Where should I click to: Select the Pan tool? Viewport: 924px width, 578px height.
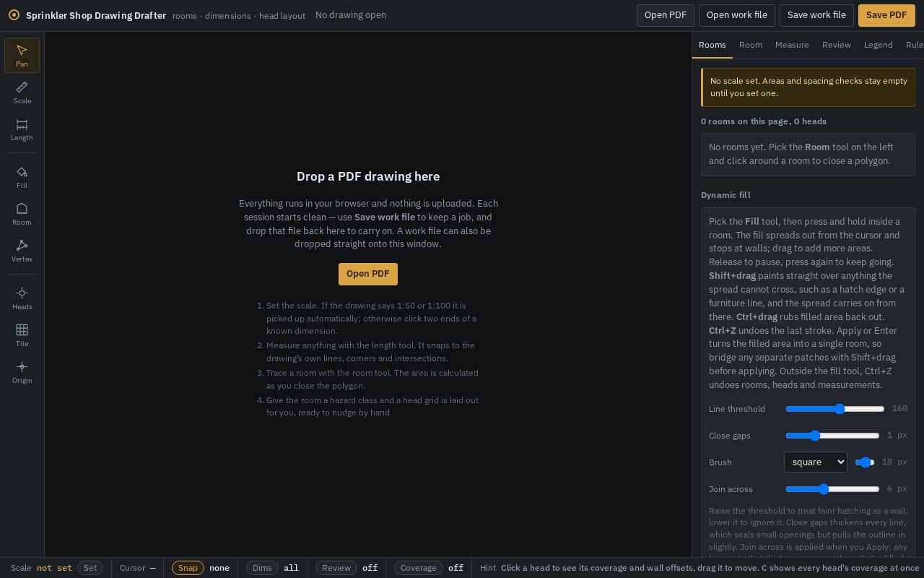coord(22,56)
